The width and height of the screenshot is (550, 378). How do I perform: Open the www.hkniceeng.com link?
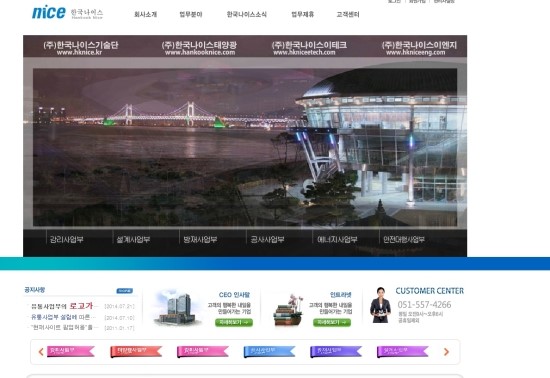[415, 52]
